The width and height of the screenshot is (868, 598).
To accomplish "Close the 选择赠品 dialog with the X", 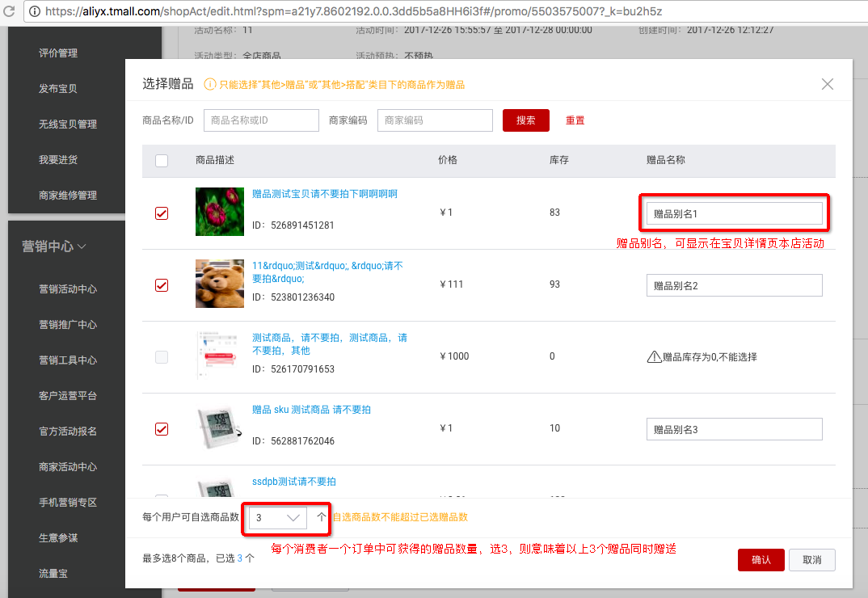I will (x=827, y=84).
